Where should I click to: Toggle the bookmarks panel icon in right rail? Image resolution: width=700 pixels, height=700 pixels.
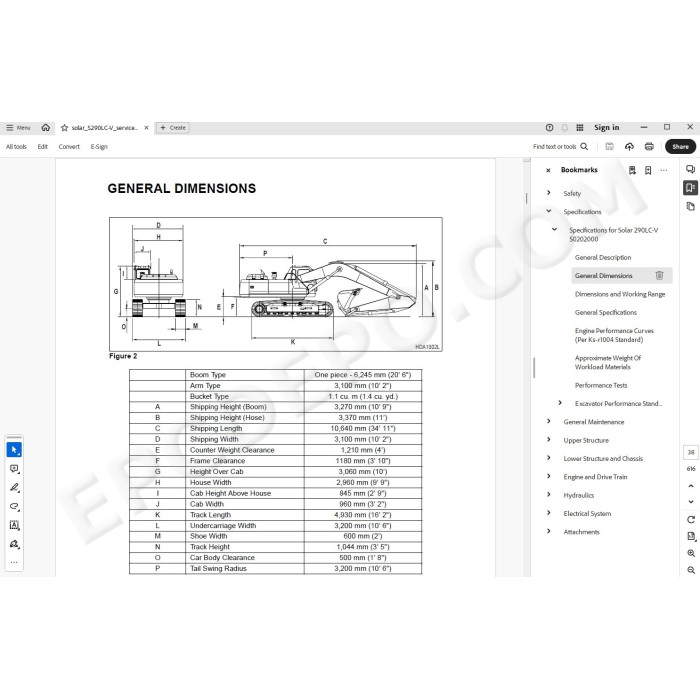pos(690,188)
